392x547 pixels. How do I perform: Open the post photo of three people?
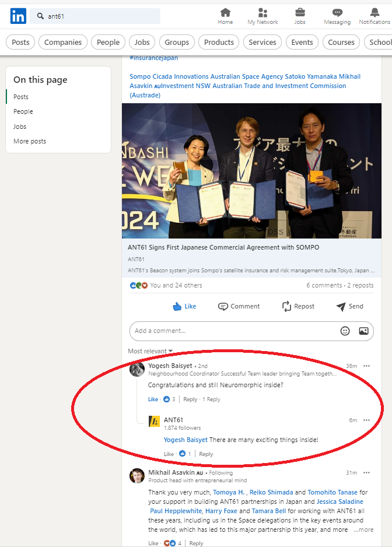click(x=251, y=171)
